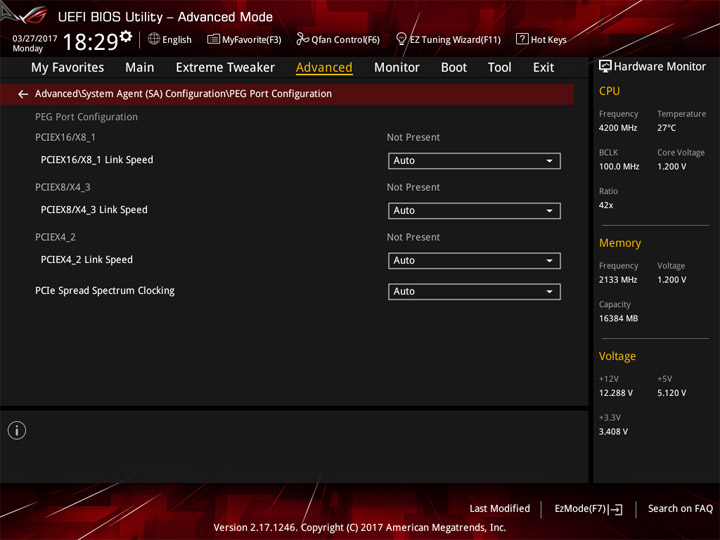Show Hot Keys list
The image size is (720, 540).
(541, 39)
